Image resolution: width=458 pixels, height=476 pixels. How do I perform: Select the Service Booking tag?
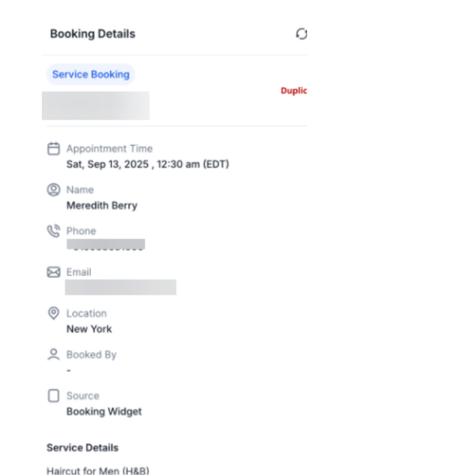(x=91, y=74)
